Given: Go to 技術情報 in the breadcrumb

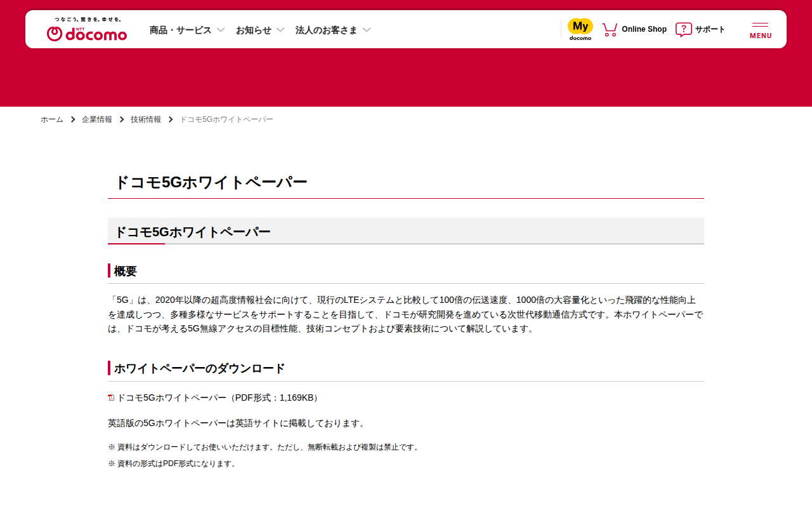Looking at the screenshot, I should coord(146,119).
